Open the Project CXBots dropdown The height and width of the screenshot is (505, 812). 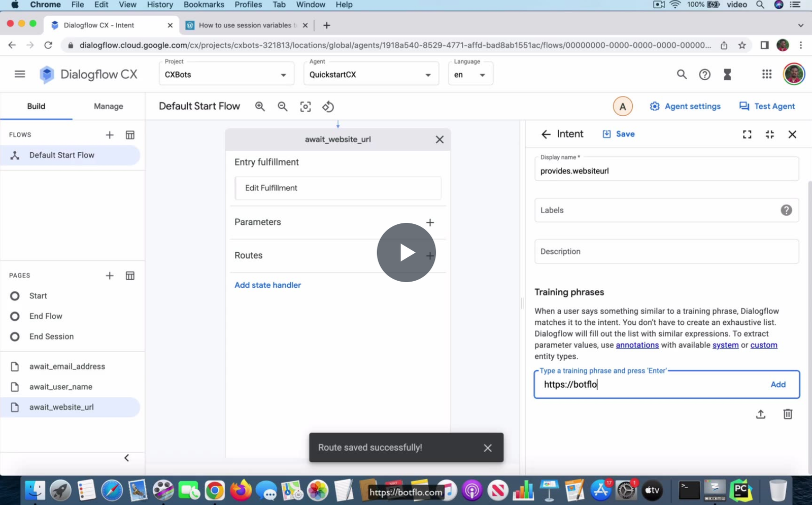(x=226, y=75)
